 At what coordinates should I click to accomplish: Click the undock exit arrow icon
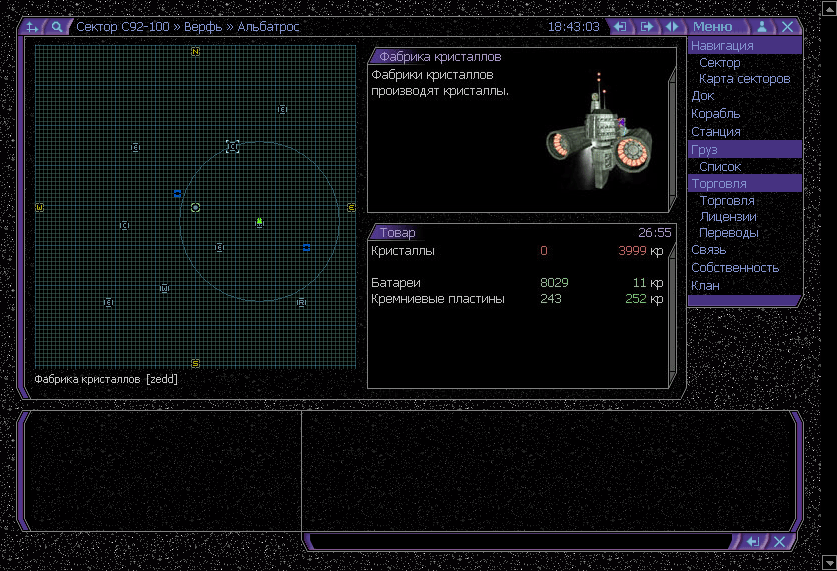pyautogui.click(x=647, y=27)
